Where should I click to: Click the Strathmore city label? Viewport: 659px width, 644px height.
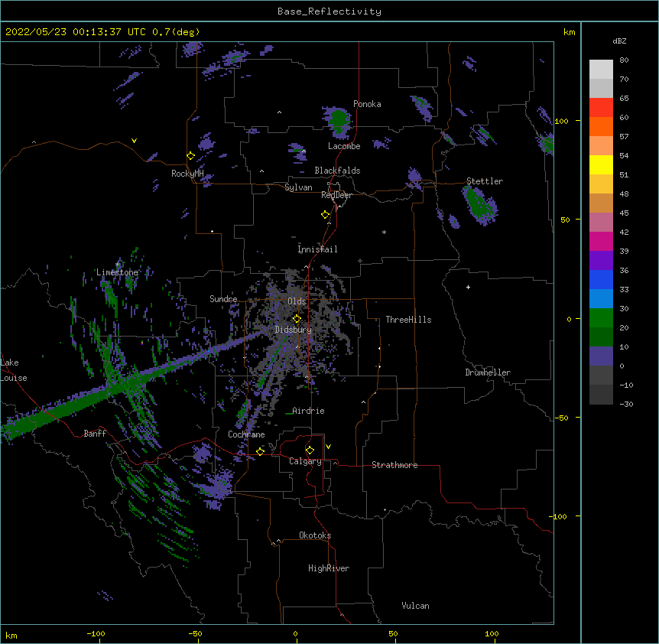[394, 465]
